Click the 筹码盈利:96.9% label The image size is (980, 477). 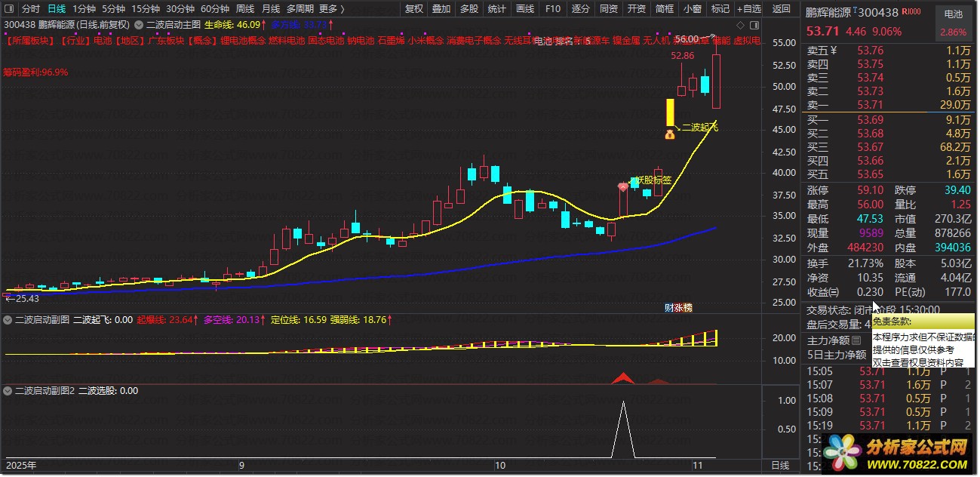[35, 72]
